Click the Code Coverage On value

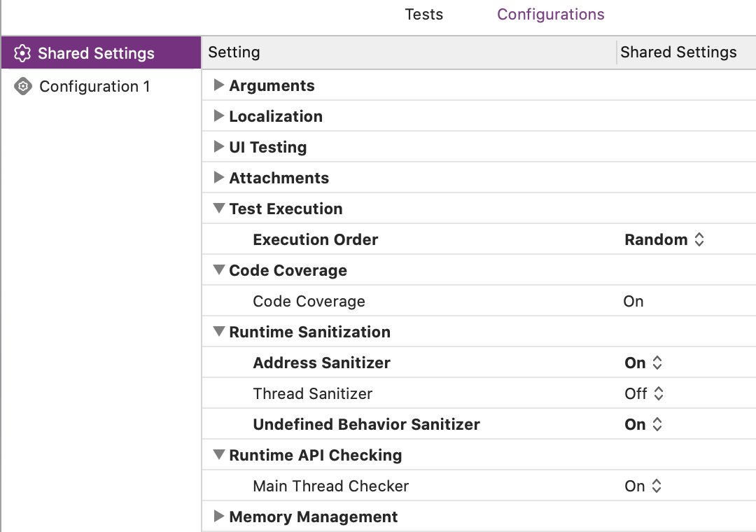[x=633, y=301]
